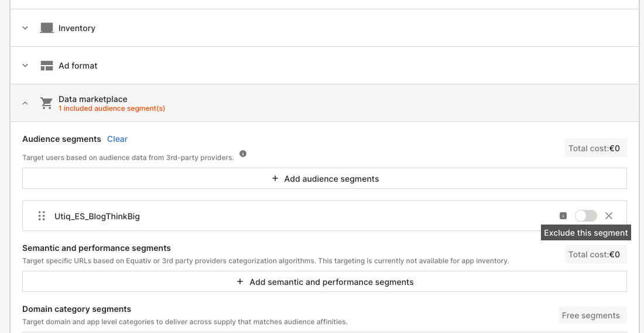Viewport: 644px width, 333px height.
Task: Click plus icon in Add audience segments
Action: pos(275,179)
